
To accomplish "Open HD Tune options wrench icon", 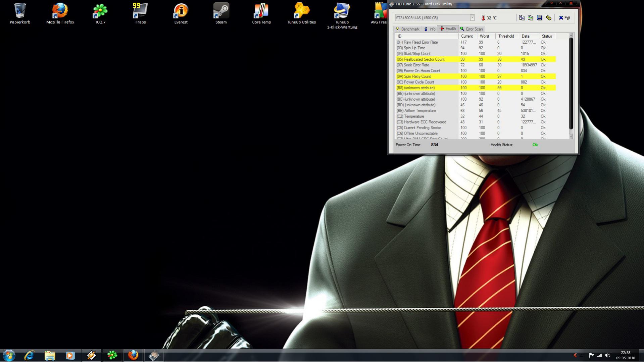I will 549,18.
